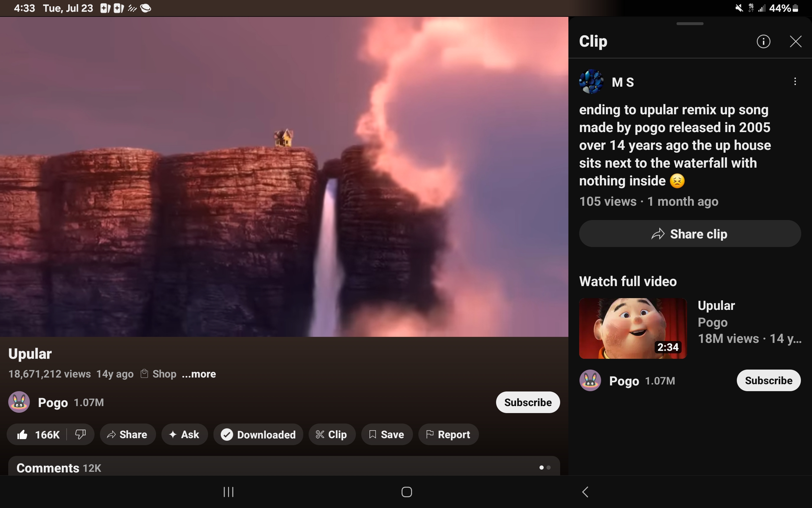Subscribe to Pogo below the video
Screen dimensions: 812x508
pos(528,402)
